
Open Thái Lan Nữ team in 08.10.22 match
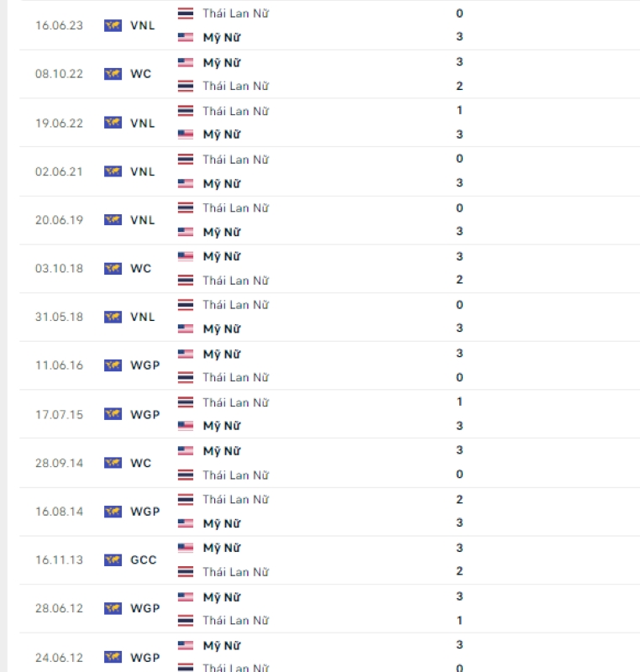pyautogui.click(x=236, y=86)
